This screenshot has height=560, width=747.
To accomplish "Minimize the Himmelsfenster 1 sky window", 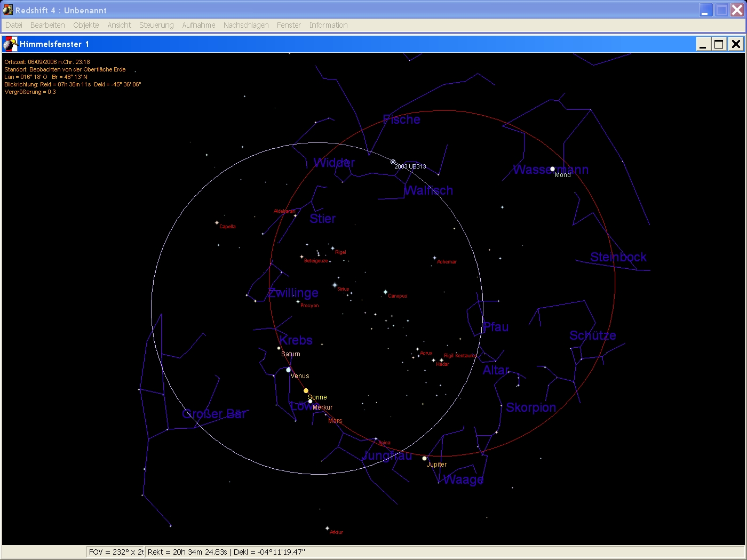I will pyautogui.click(x=703, y=44).
